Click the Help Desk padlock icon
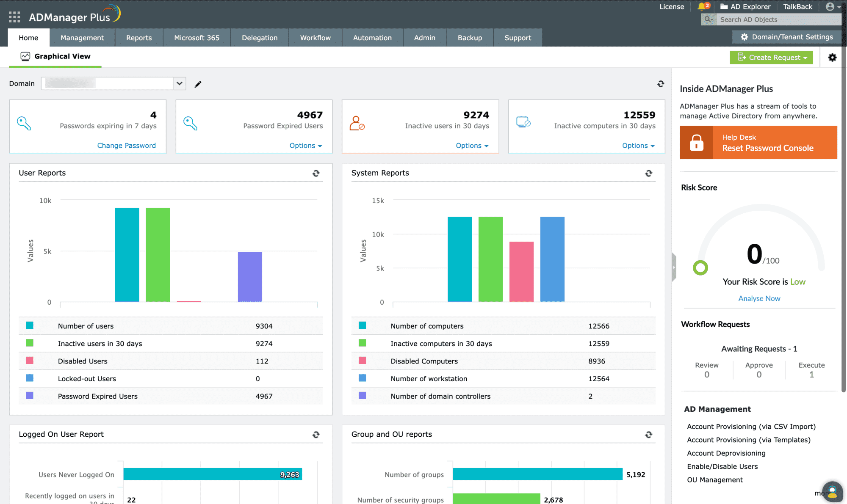Image resolution: width=847 pixels, height=504 pixels. point(696,143)
